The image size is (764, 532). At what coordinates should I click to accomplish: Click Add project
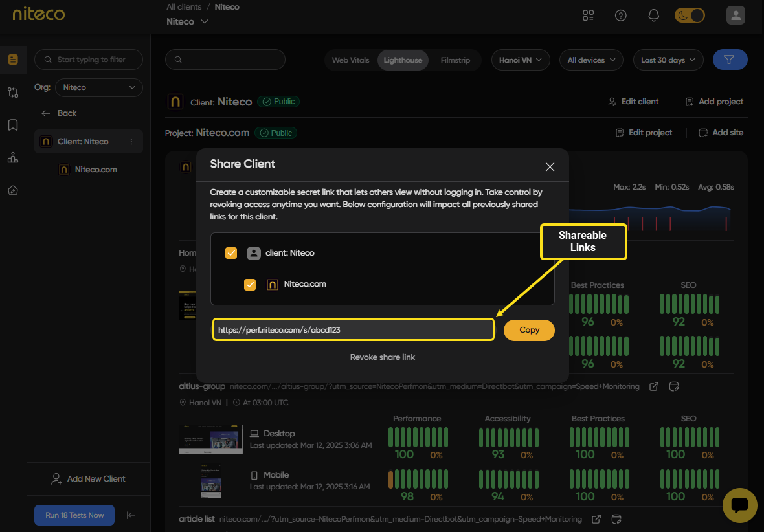(x=714, y=102)
